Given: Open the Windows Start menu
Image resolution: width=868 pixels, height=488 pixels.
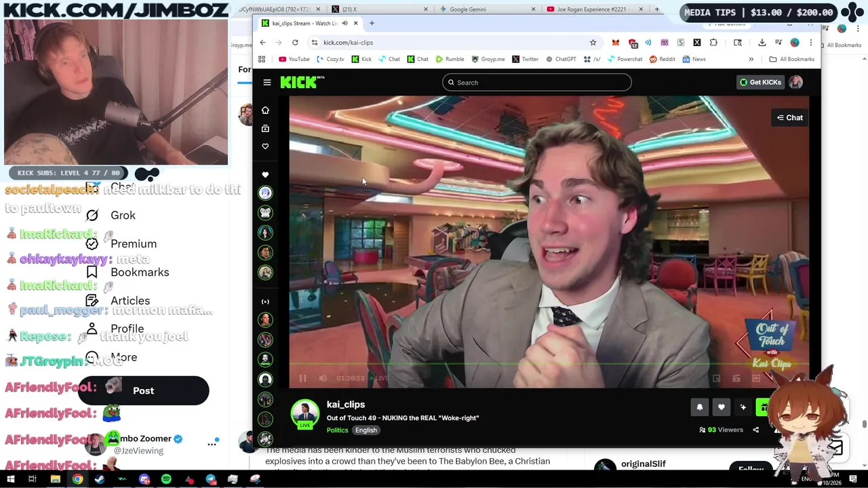Looking at the screenshot, I should click(10, 479).
